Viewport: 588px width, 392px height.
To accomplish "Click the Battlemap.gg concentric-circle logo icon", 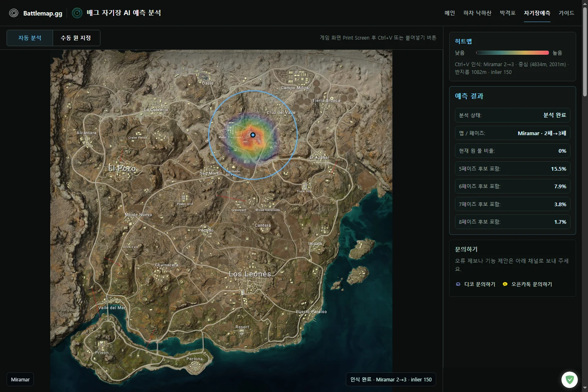I will click(14, 13).
